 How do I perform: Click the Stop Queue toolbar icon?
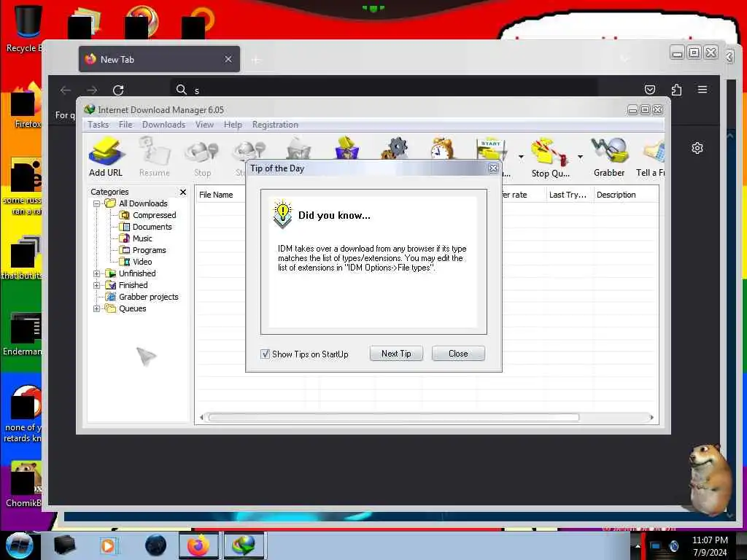point(550,157)
